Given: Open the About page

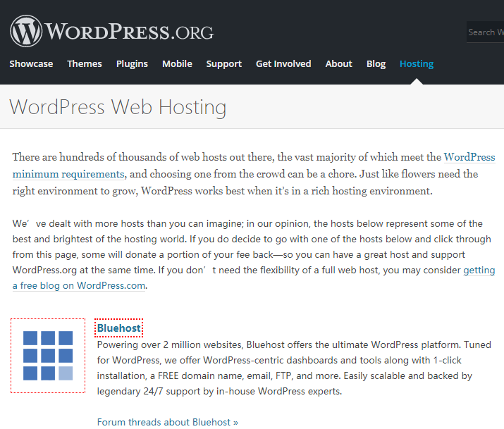Looking at the screenshot, I should click(339, 63).
